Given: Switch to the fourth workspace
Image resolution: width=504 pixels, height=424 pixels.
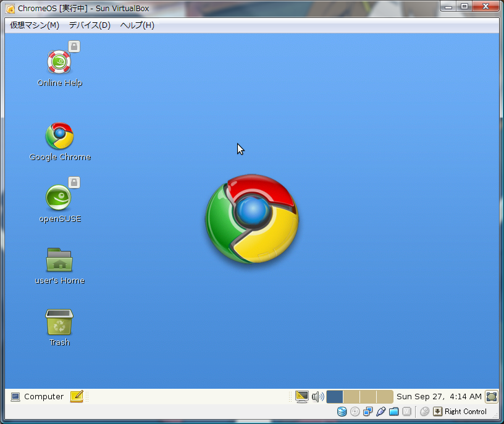Looking at the screenshot, I should point(385,397).
